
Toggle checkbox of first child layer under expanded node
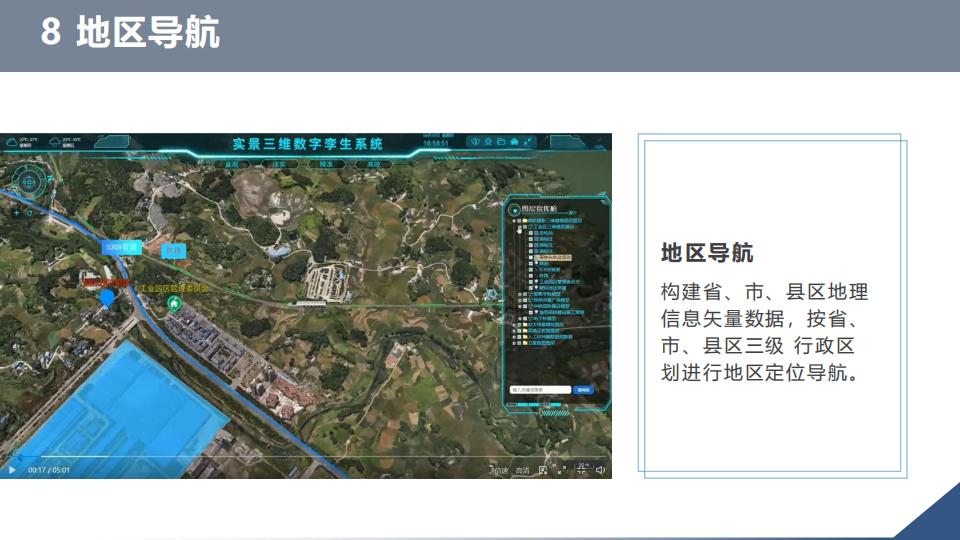(531, 233)
